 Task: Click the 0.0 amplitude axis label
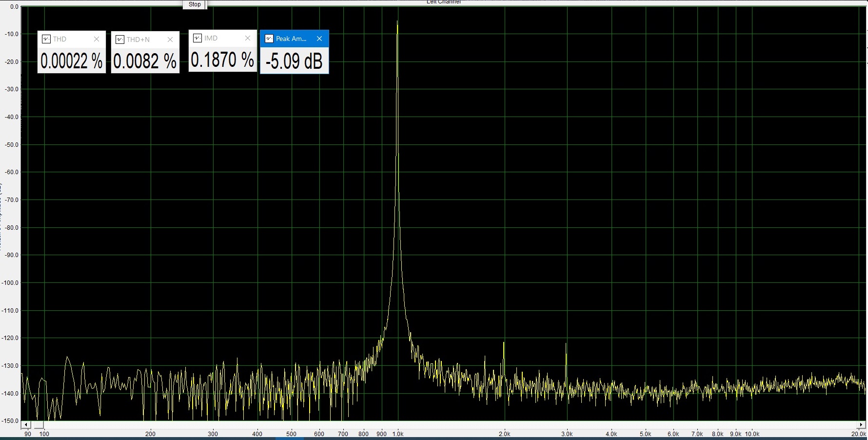[x=14, y=7]
